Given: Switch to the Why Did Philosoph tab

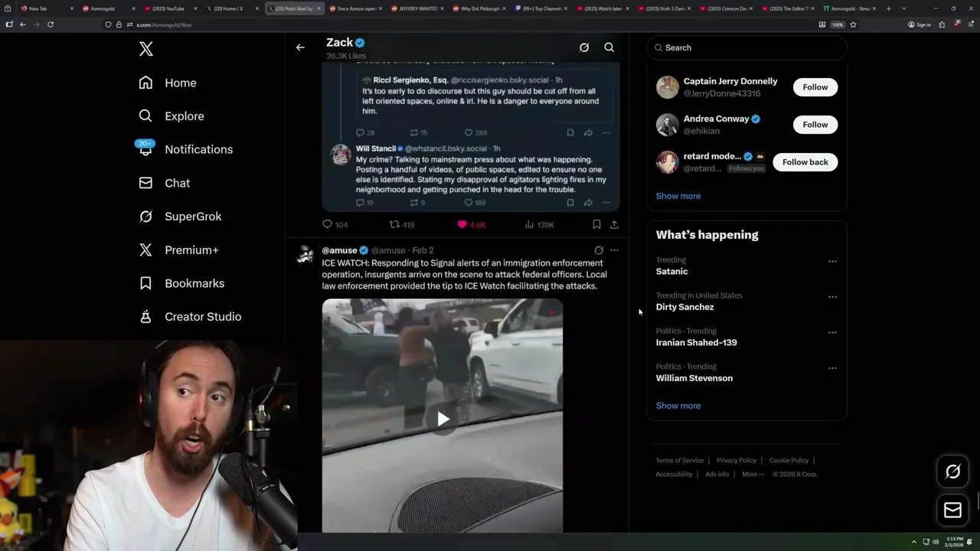Looking at the screenshot, I should coord(480,8).
